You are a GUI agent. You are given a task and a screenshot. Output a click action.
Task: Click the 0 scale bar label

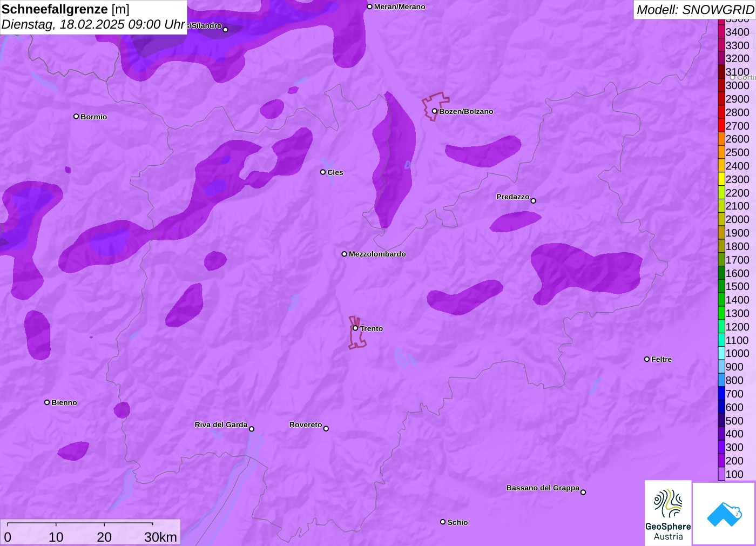(8, 537)
